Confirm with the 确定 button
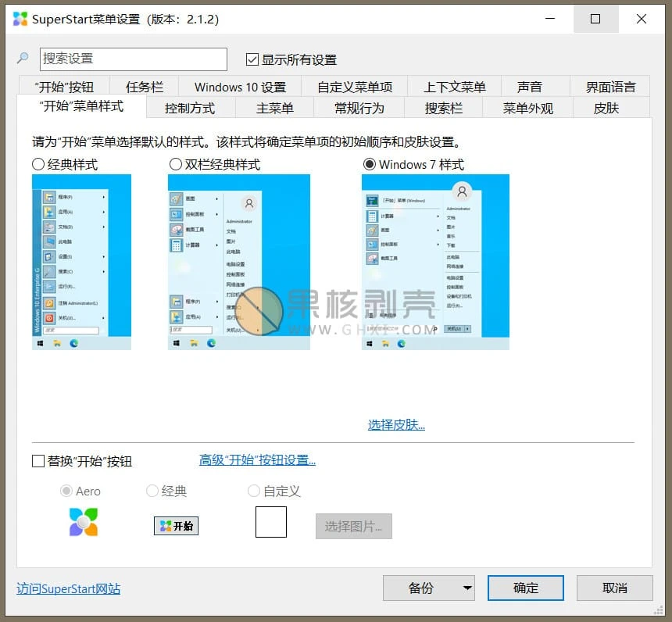Screen dimensions: 672x622 (x=525, y=588)
